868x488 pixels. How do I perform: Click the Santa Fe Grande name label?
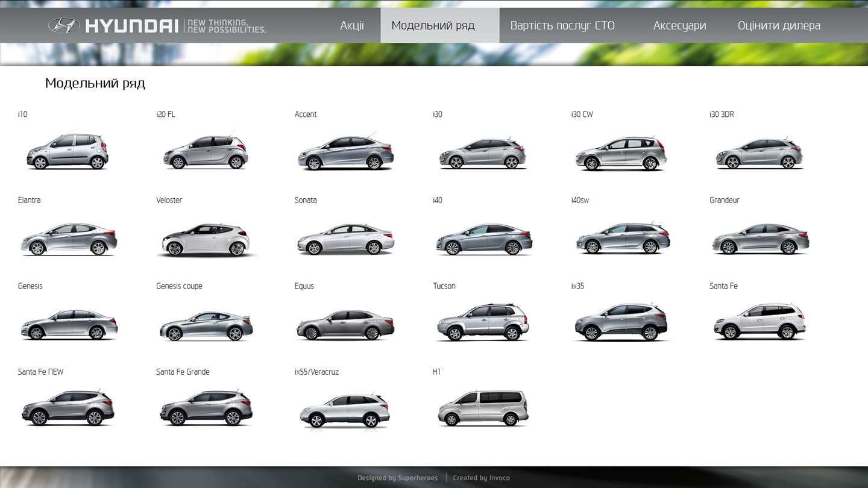(183, 372)
